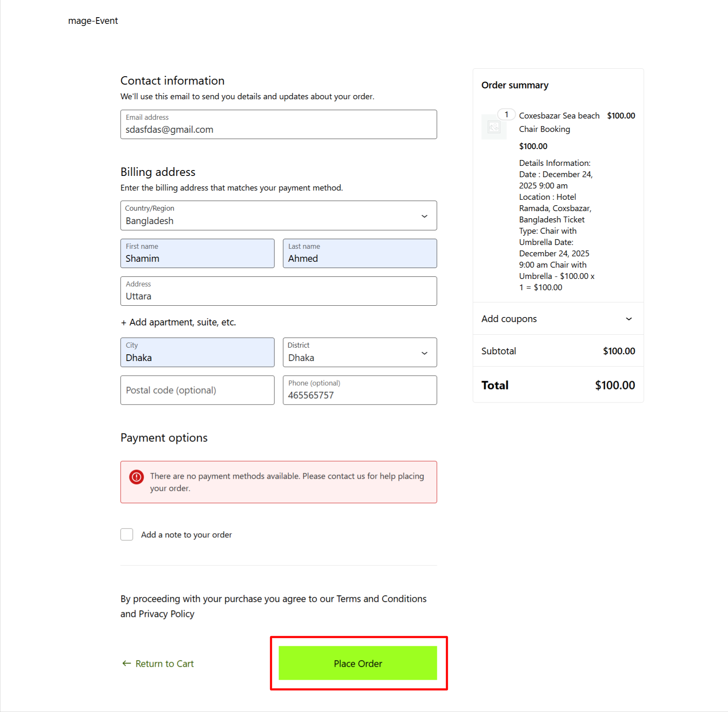The height and width of the screenshot is (712, 728).
Task: Click the product thumbnail placeholder image
Action: point(494,127)
